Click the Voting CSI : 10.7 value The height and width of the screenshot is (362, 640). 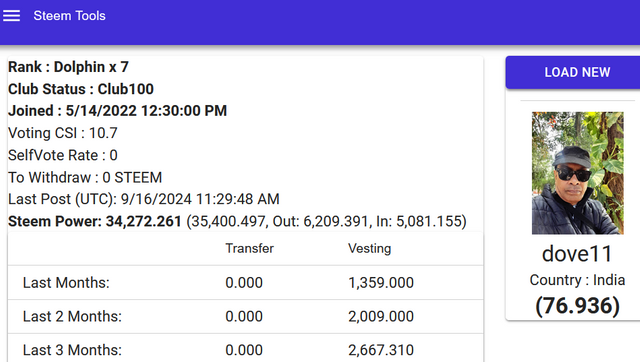tap(63, 133)
